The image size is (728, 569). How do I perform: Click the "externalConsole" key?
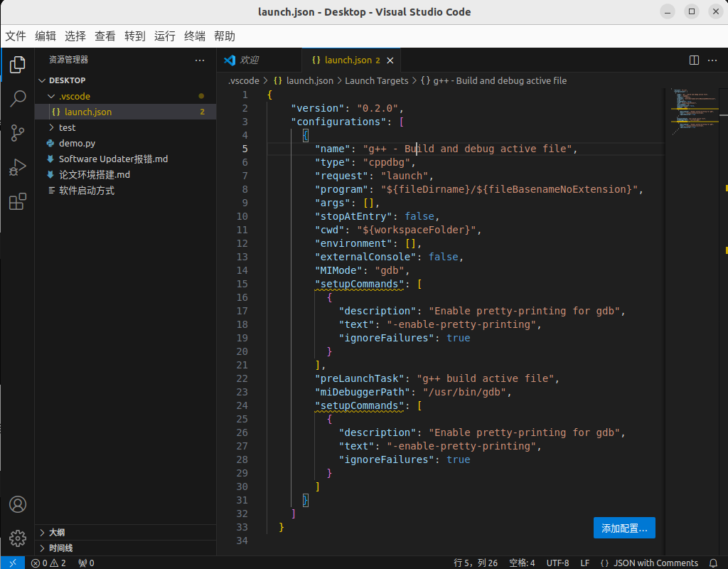(x=365, y=257)
